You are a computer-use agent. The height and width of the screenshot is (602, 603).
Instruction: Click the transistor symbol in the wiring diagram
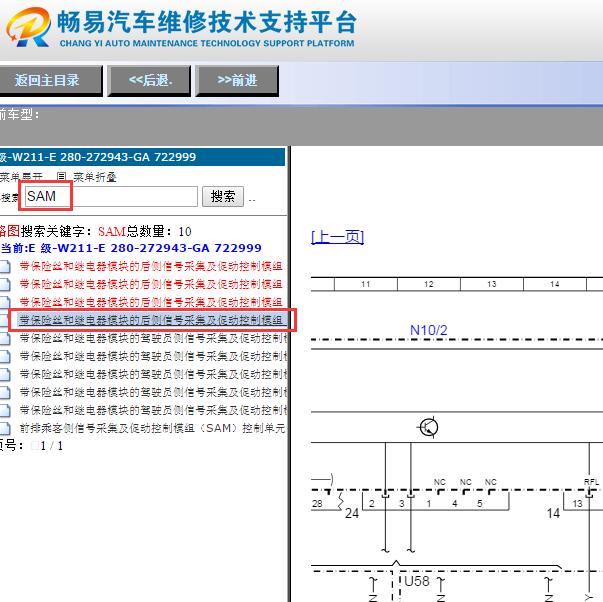[428, 427]
